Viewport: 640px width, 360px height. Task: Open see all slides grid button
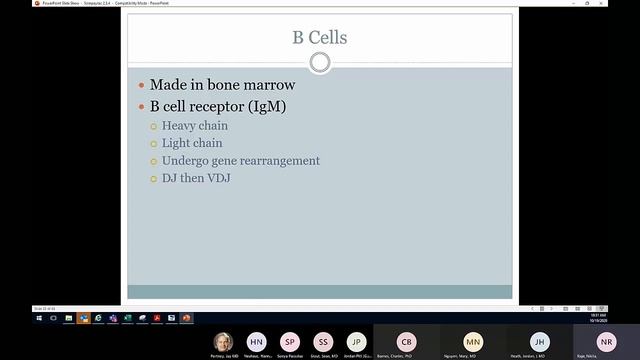point(542,309)
